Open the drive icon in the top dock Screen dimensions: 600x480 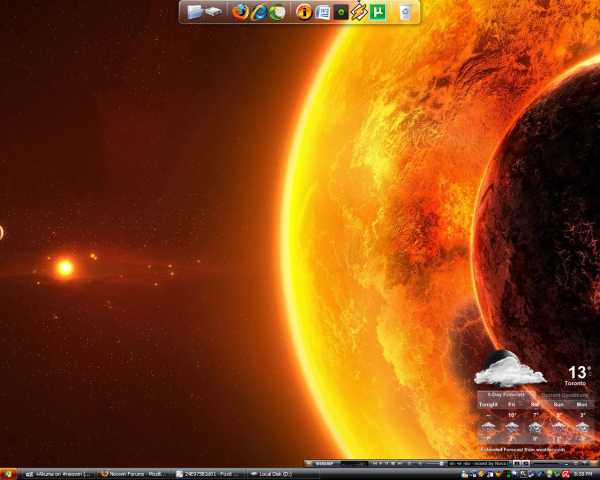(214, 12)
